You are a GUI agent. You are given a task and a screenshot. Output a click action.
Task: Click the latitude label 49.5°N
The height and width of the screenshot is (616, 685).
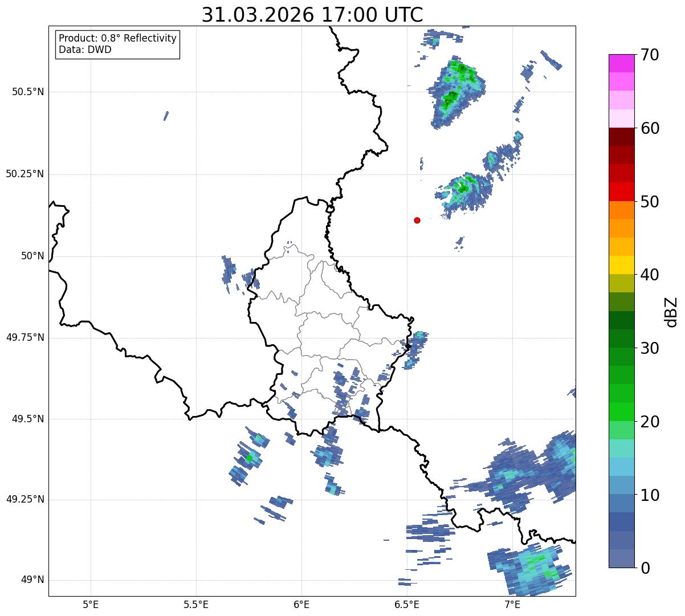pos(28,419)
